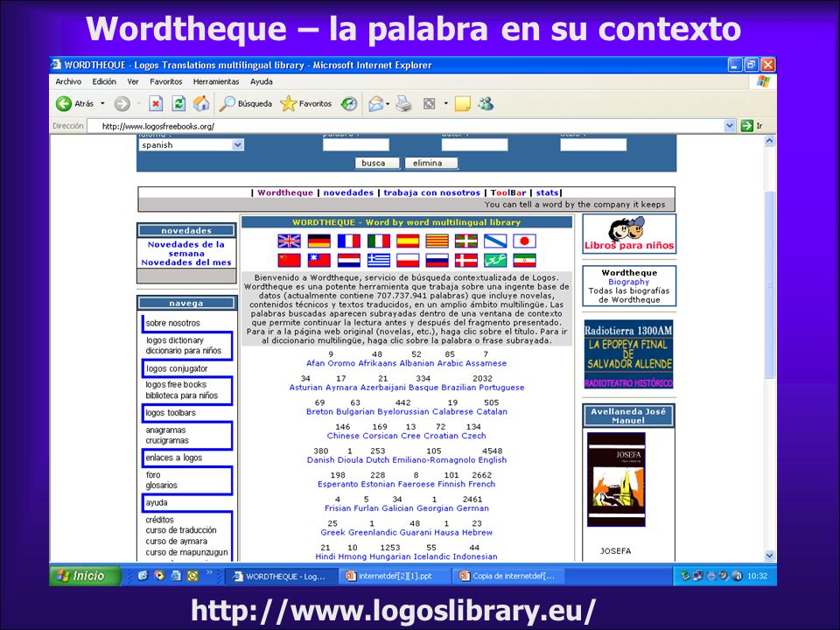
Task: Click the elimina button
Action: pos(431,163)
